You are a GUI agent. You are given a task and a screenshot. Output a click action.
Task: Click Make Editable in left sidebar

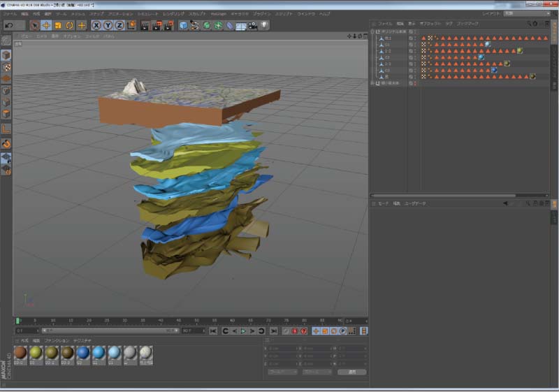click(6, 41)
